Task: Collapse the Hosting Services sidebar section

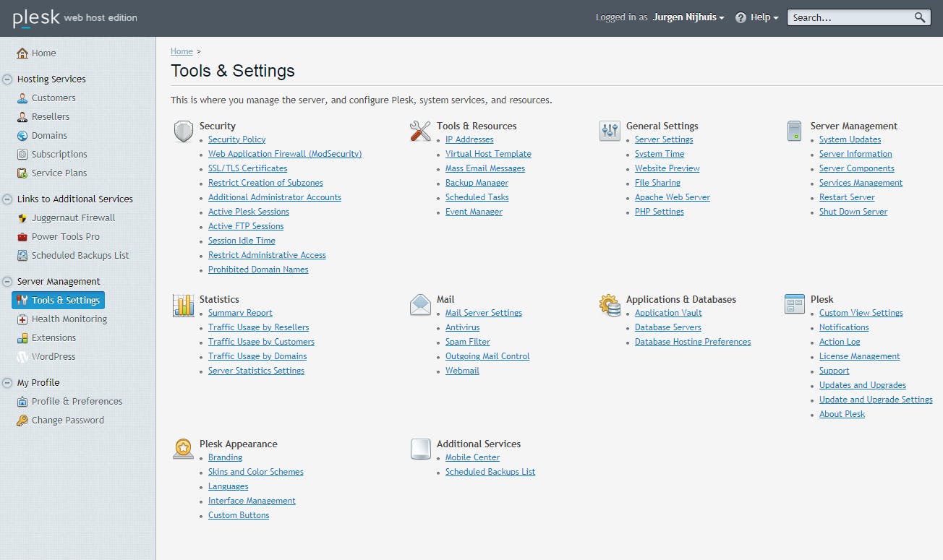Action: pyautogui.click(x=7, y=79)
